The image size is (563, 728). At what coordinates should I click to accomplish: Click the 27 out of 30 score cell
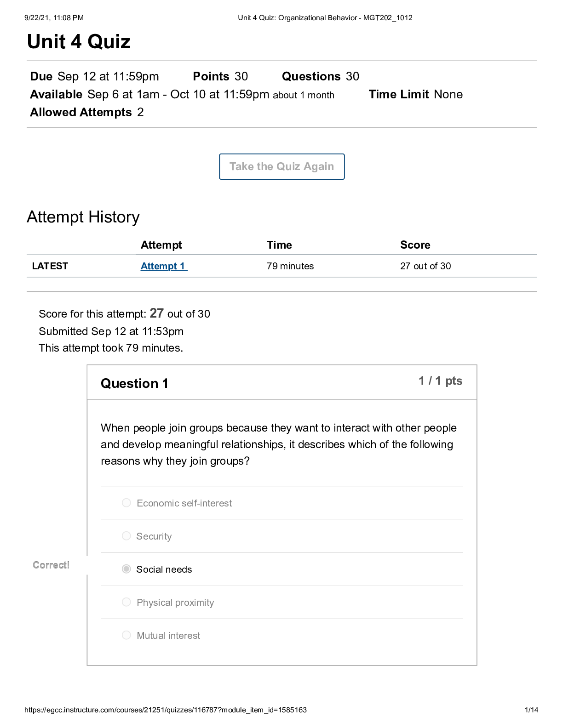(x=425, y=266)
